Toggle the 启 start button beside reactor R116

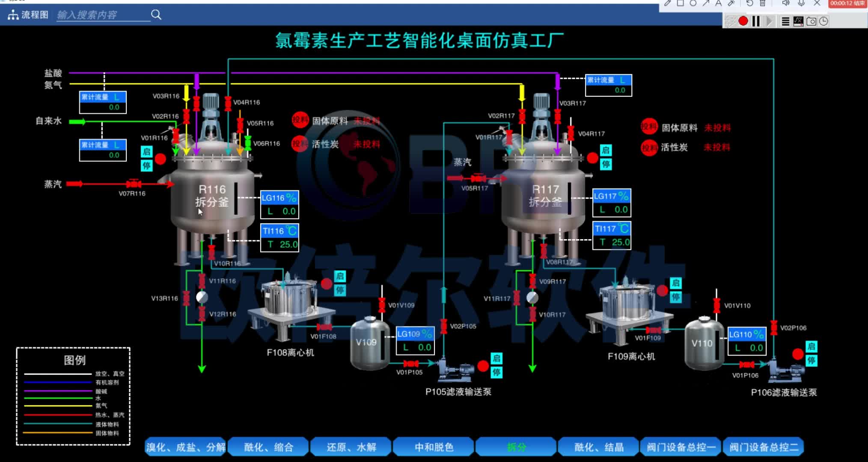click(x=146, y=151)
